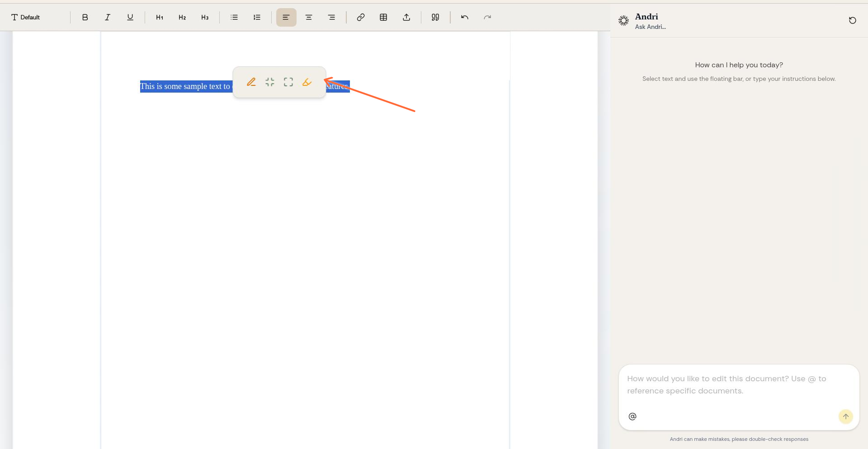Open the Default text style dropdown

[26, 17]
